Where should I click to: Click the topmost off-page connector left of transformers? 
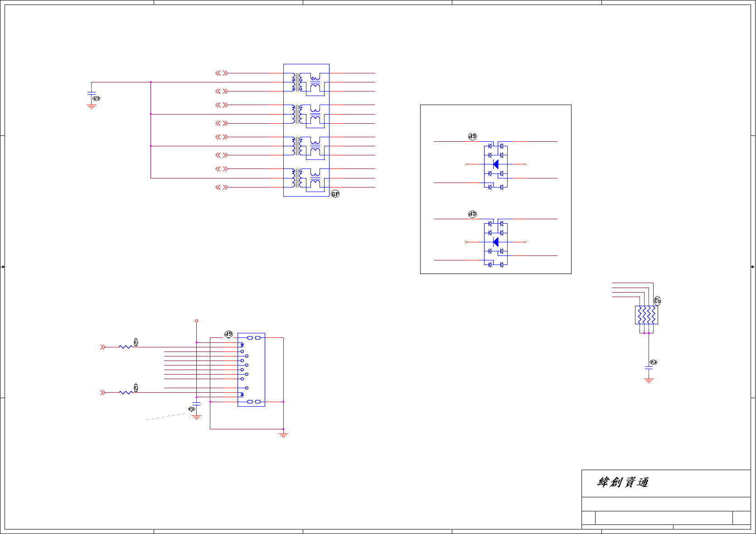(x=222, y=73)
